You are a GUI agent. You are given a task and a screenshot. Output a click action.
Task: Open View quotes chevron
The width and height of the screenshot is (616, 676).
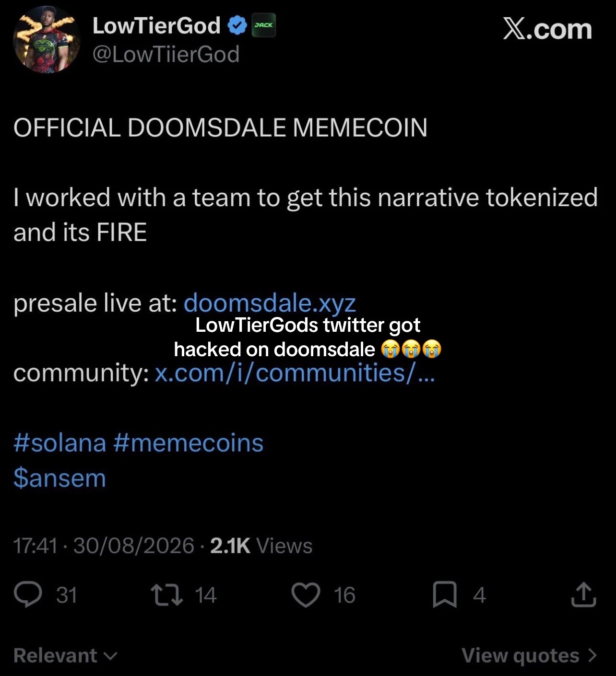pyautogui.click(x=529, y=655)
